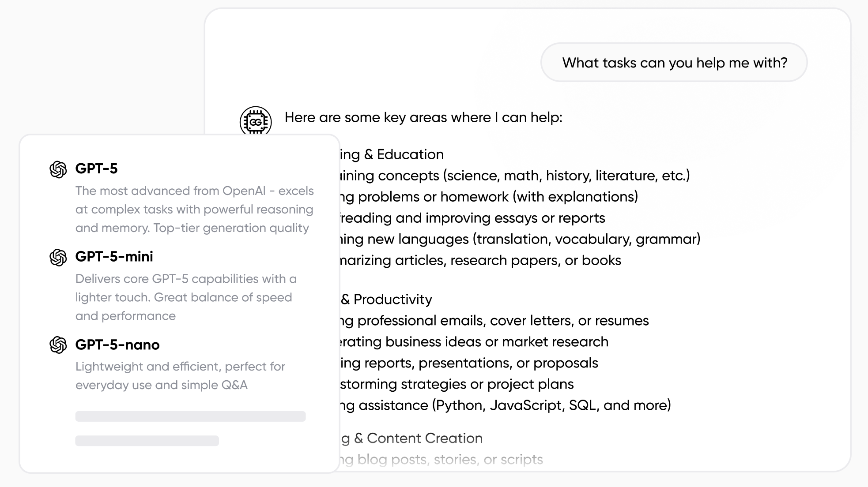Click the "Delivers core GPT-5 capabilities" description
The height and width of the screenshot is (487, 868).
(186, 297)
